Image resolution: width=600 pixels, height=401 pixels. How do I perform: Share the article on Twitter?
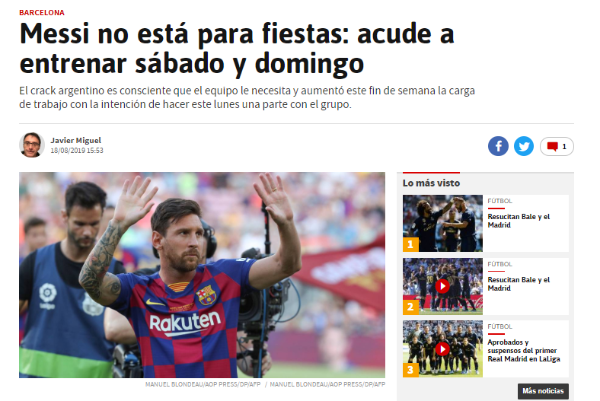coord(523,146)
